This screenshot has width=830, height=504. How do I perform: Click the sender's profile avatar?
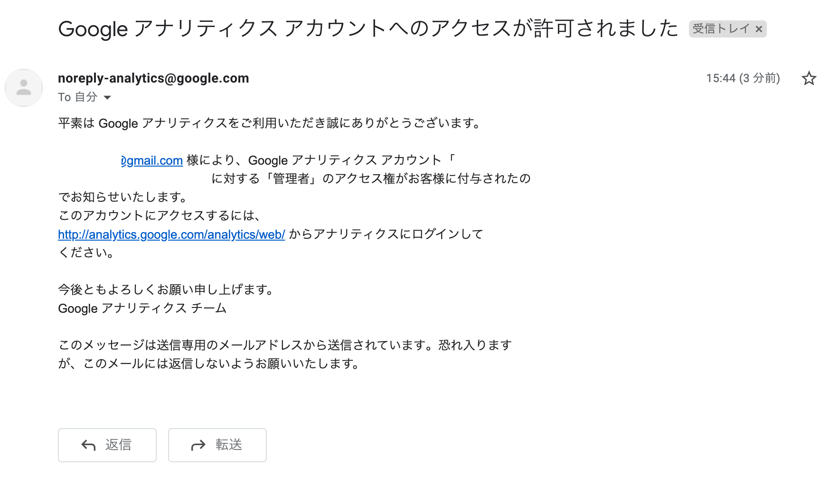click(24, 88)
